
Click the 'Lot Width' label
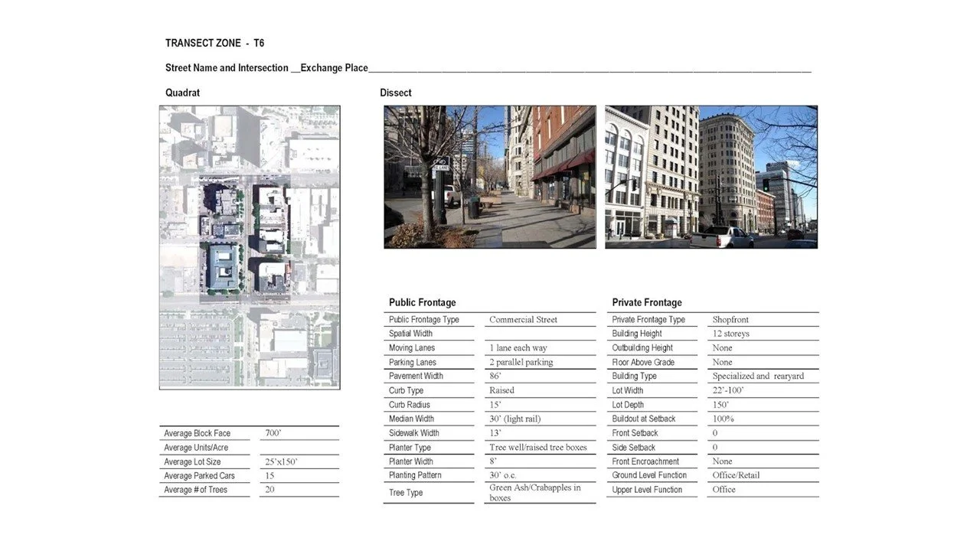click(x=628, y=390)
